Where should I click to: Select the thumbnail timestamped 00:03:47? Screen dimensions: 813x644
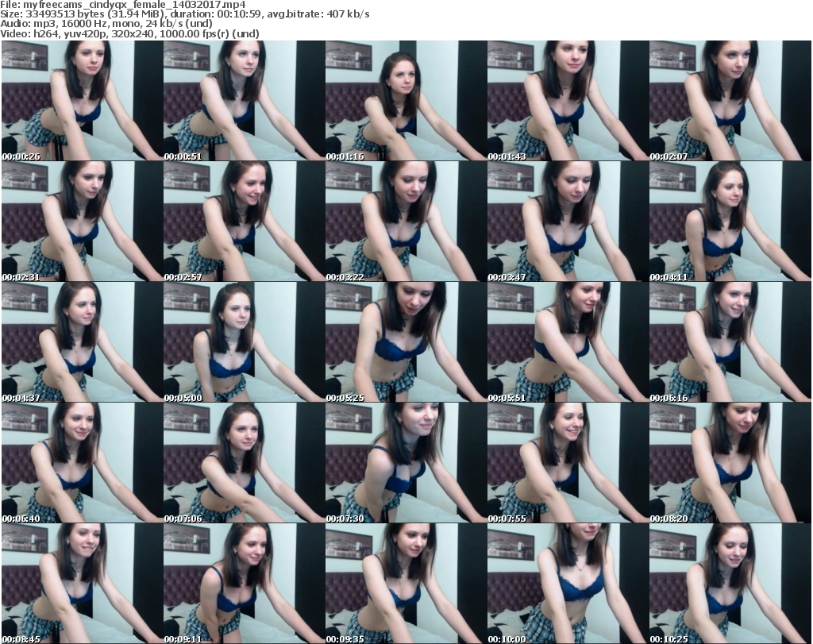(568, 222)
